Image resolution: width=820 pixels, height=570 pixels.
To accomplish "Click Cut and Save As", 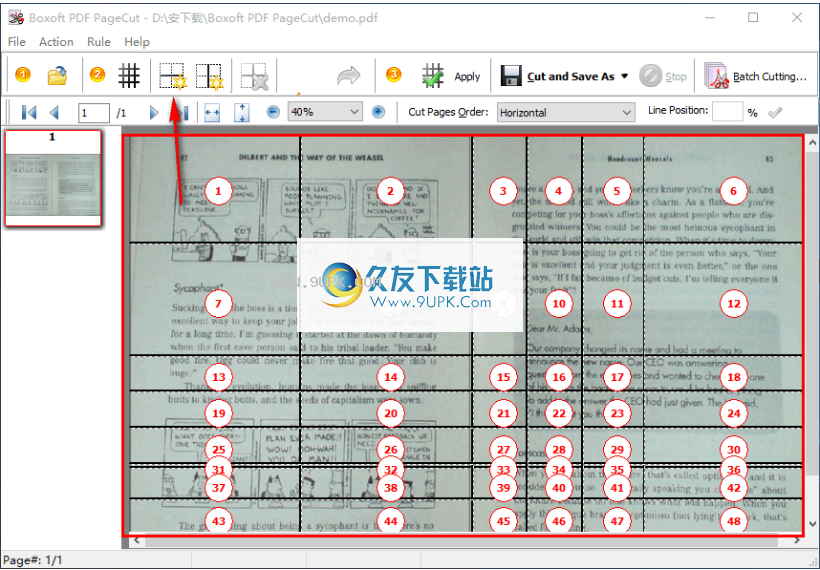I will click(x=571, y=77).
